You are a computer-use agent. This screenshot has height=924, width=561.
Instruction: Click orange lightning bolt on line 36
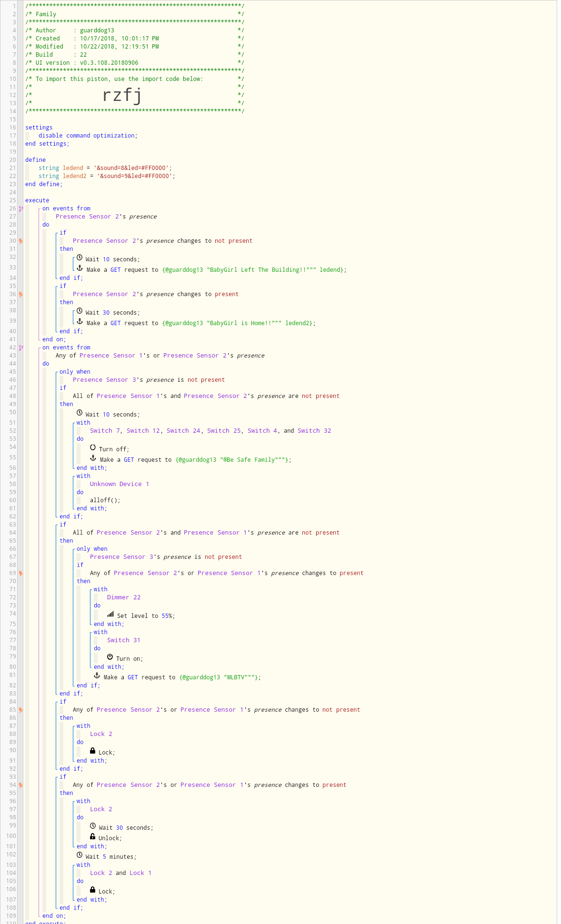pos(20,294)
